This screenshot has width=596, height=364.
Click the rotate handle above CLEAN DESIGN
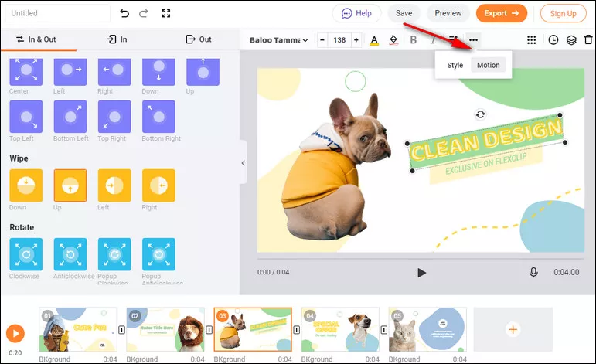pyautogui.click(x=481, y=114)
